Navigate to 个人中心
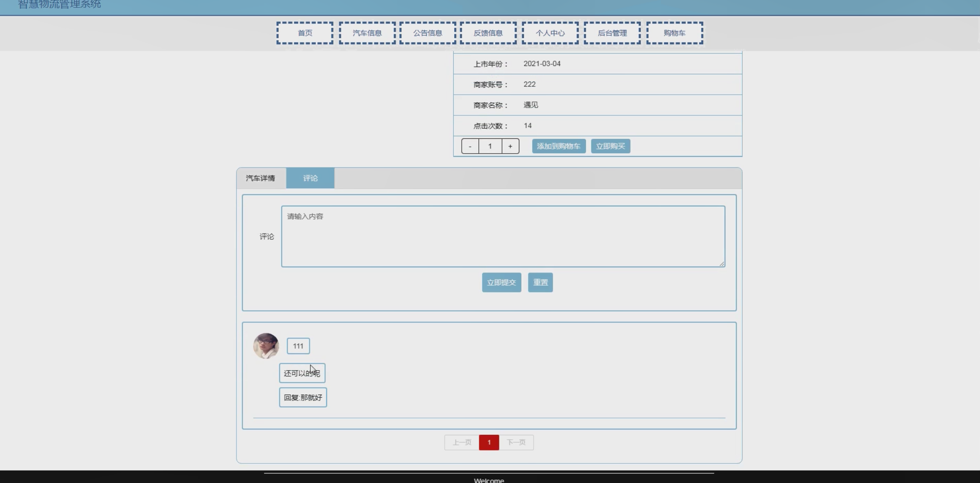 [x=550, y=33]
